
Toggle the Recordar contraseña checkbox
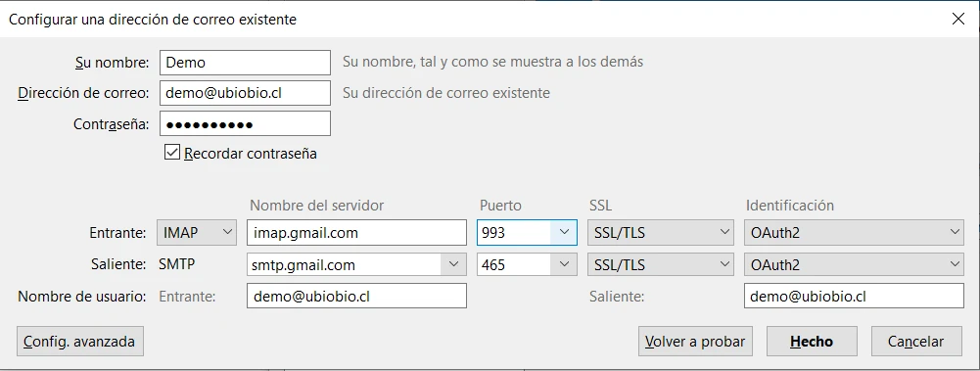[x=172, y=153]
